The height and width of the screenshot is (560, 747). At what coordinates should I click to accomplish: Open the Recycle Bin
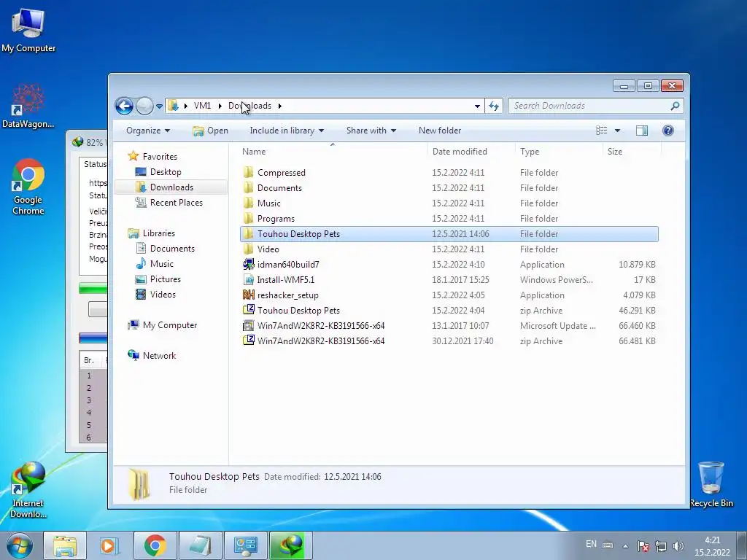pyautogui.click(x=711, y=484)
